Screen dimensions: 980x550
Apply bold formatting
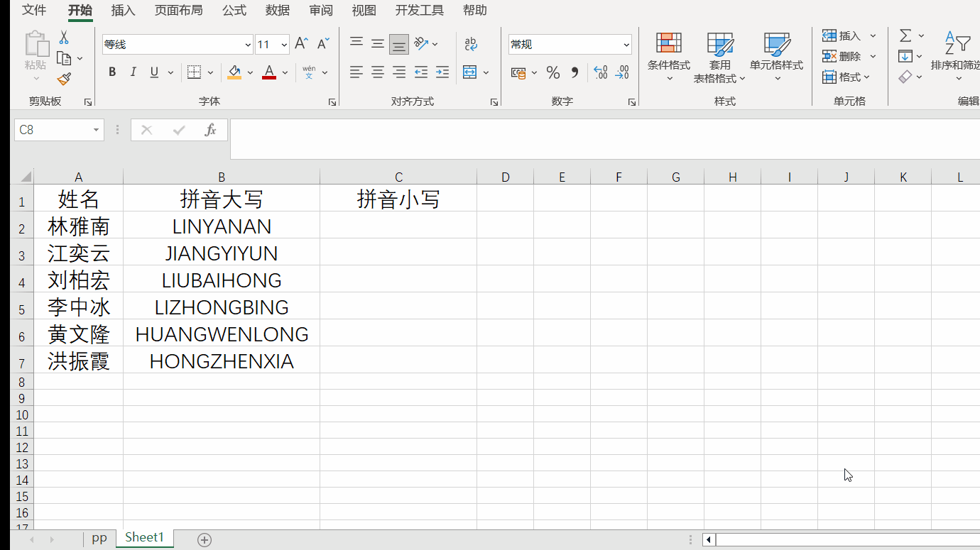coord(111,72)
